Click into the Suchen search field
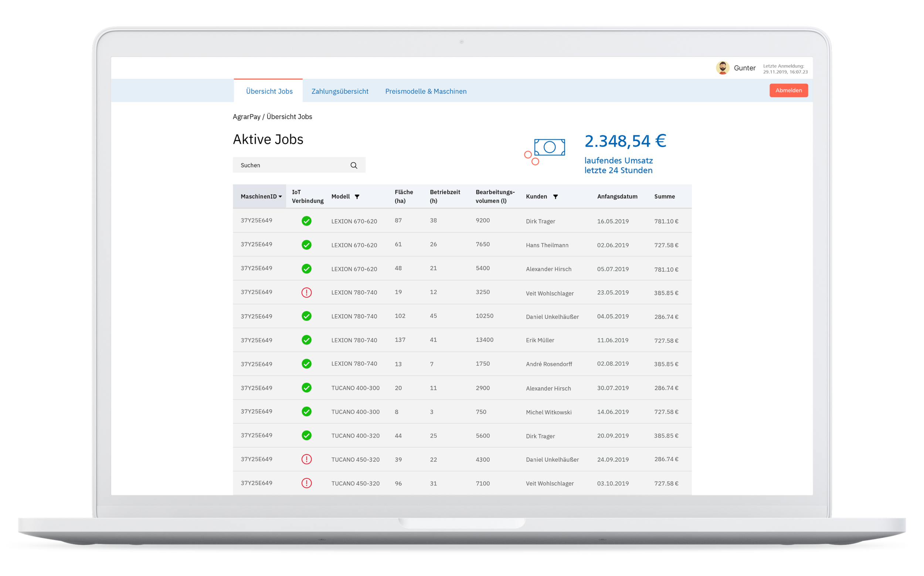This screenshot has width=924, height=576. tap(289, 165)
